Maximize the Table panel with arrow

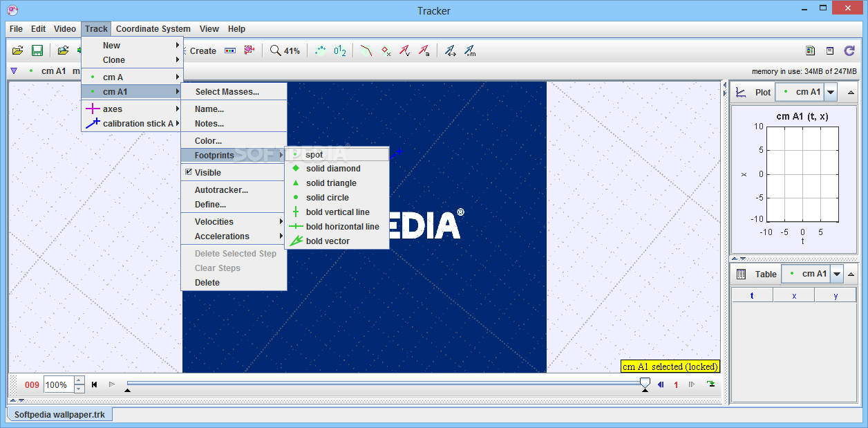[852, 274]
